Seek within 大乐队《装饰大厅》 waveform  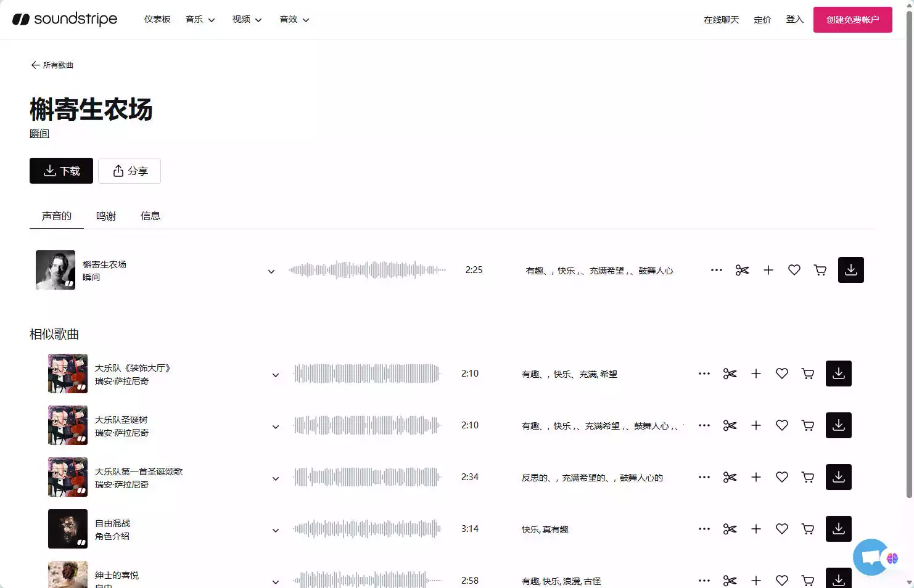click(367, 374)
